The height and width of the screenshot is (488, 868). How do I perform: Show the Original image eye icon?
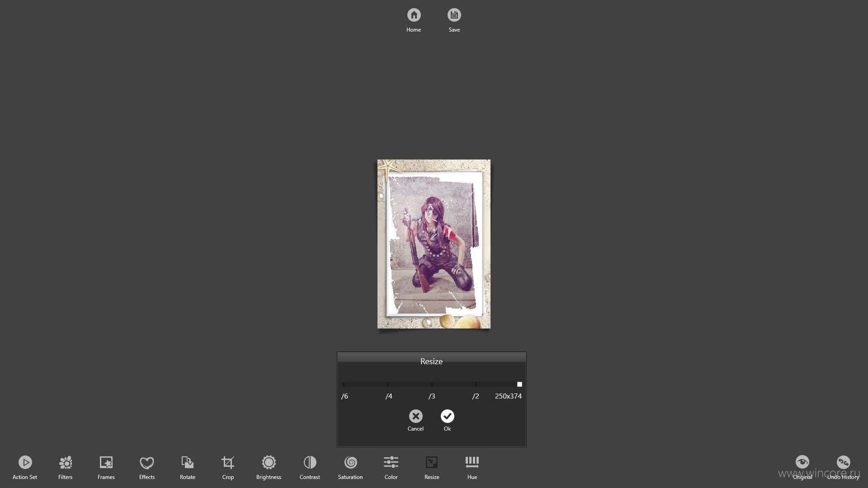point(802,462)
